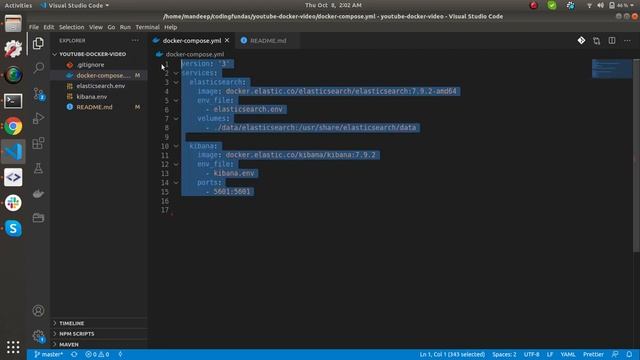640x360 pixels.
Task: Expand the NPM SCRIPTS section
Action: (x=77, y=334)
